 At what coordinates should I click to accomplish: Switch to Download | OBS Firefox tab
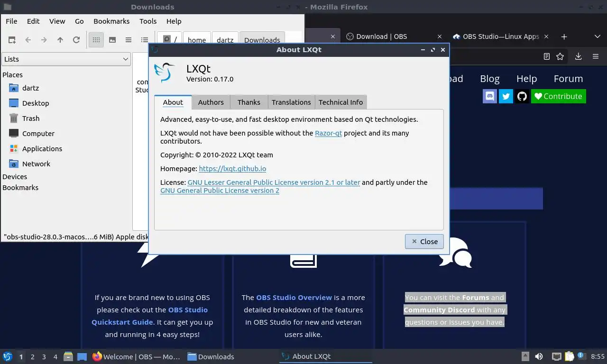coord(381,36)
